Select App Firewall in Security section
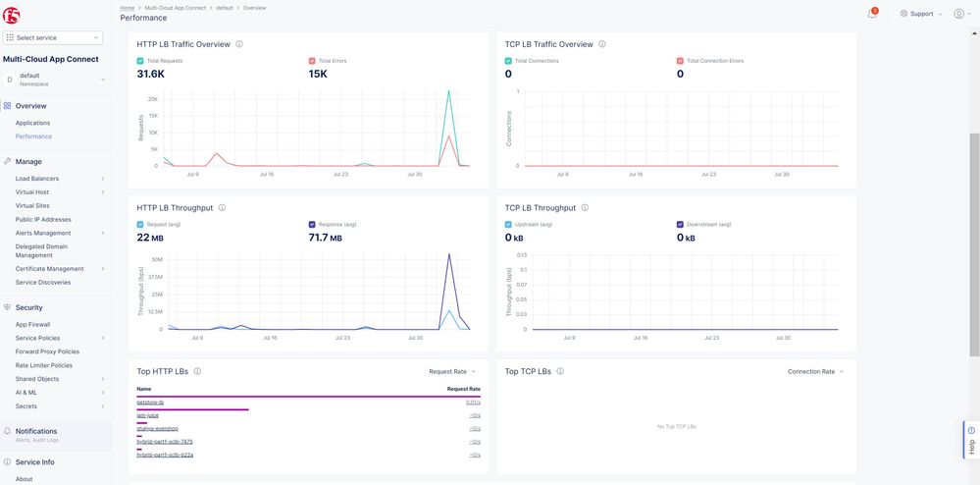This screenshot has height=485, width=980. click(32, 324)
